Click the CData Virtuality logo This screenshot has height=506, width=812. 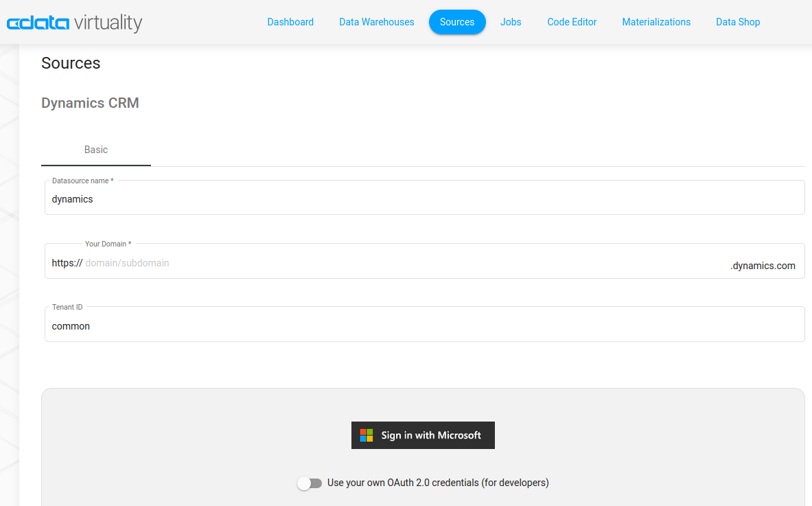[74, 23]
